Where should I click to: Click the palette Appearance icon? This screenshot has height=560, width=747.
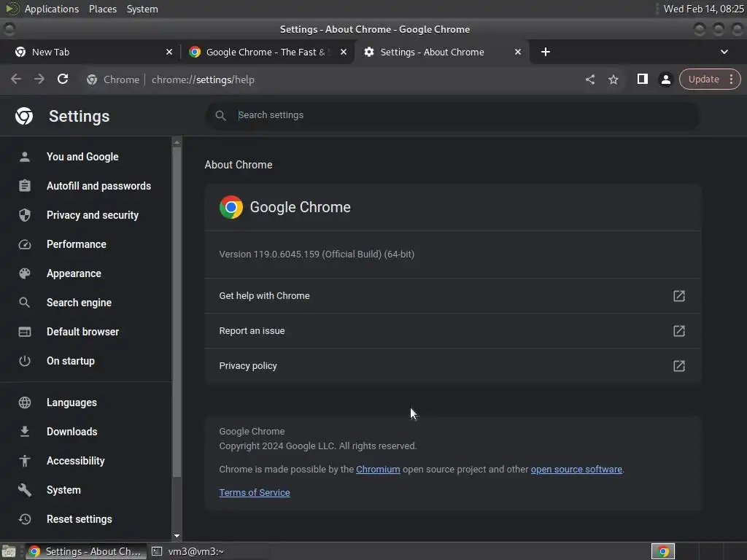point(25,273)
